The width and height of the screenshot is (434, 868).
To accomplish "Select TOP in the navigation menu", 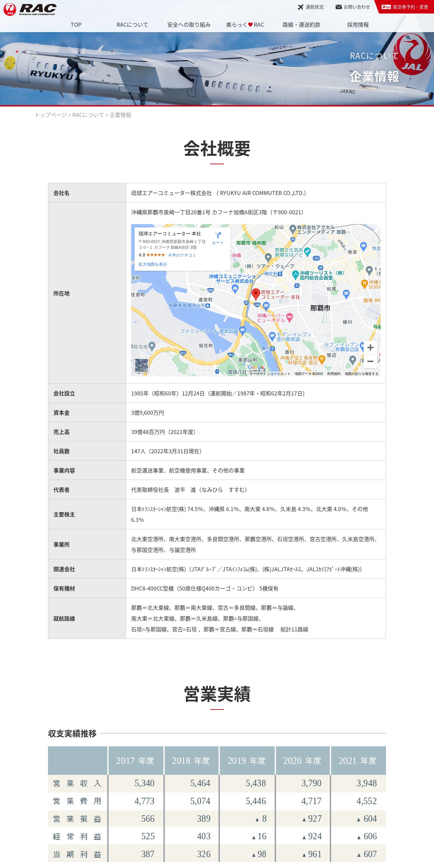I will [76, 25].
